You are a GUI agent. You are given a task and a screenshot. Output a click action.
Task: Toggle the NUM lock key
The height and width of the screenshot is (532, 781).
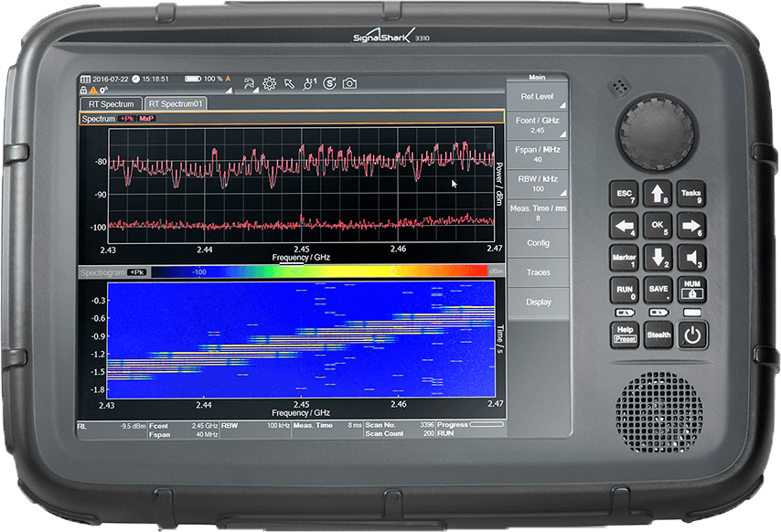coord(691,290)
